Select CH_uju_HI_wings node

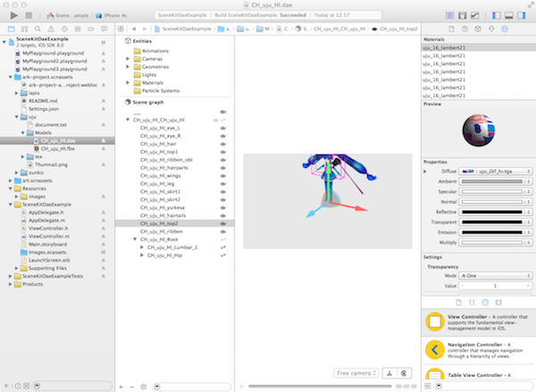pos(160,176)
